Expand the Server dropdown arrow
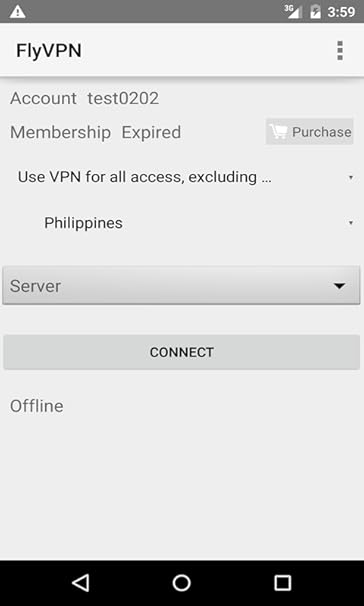364x606 pixels. [339, 286]
